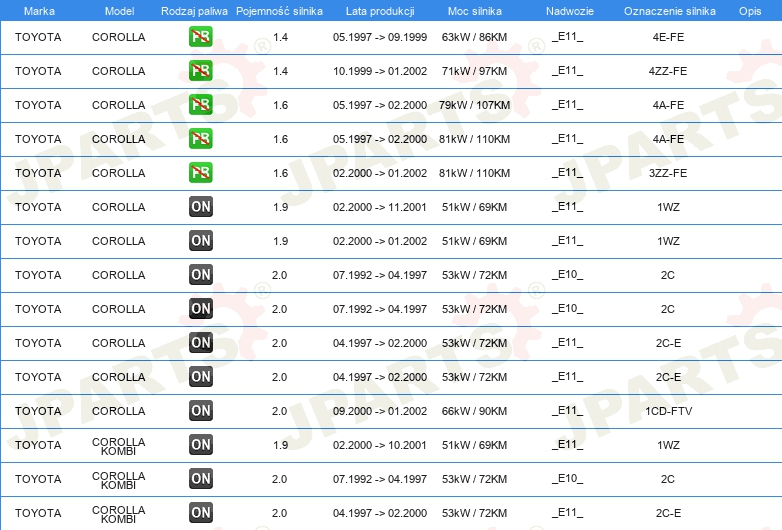Viewport: 782px width, 530px height.
Task: Click the Lata produkcji column header
Action: click(x=380, y=11)
